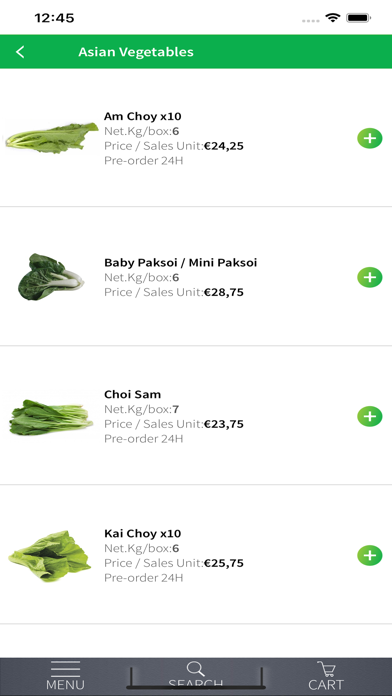The height and width of the screenshot is (696, 392).
Task: Click the Wi-Fi status icon
Action: [332, 18]
